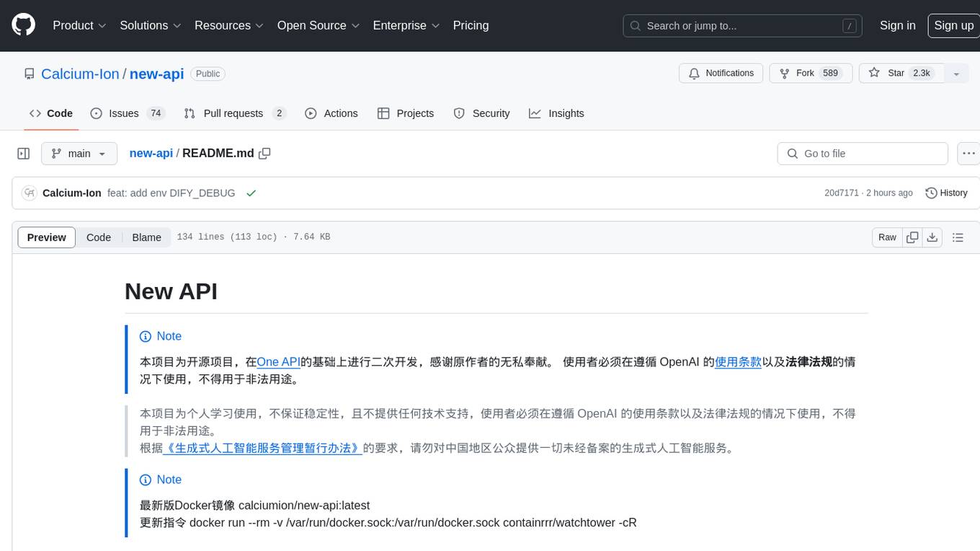
Task: Expand the file tree side panel
Action: 23,154
